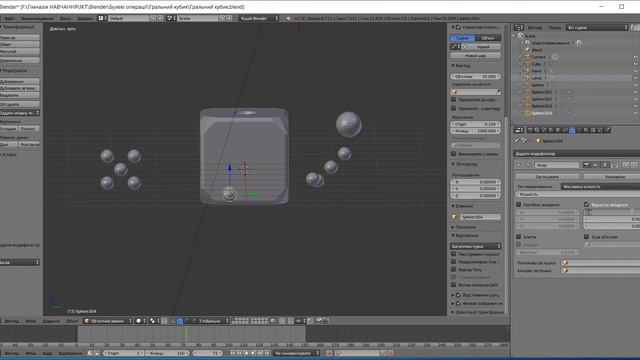Enable the Object Offset checkbox

click(x=587, y=236)
